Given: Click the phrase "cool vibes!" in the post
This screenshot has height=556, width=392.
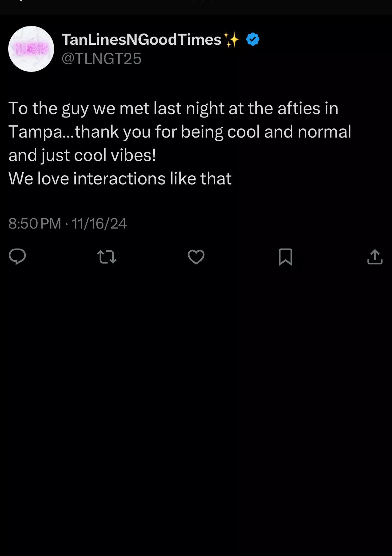Looking at the screenshot, I should point(115,155).
